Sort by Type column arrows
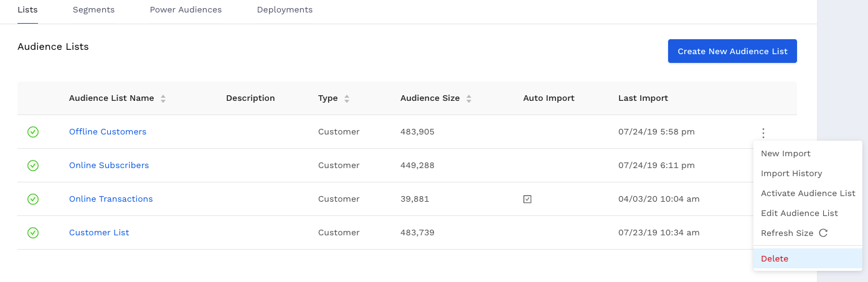Image resolution: width=868 pixels, height=282 pixels. click(347, 98)
